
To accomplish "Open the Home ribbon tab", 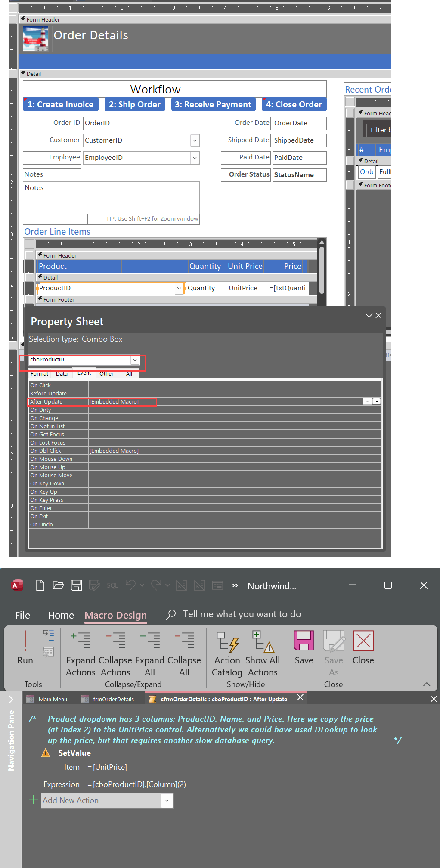I will pos(61,615).
